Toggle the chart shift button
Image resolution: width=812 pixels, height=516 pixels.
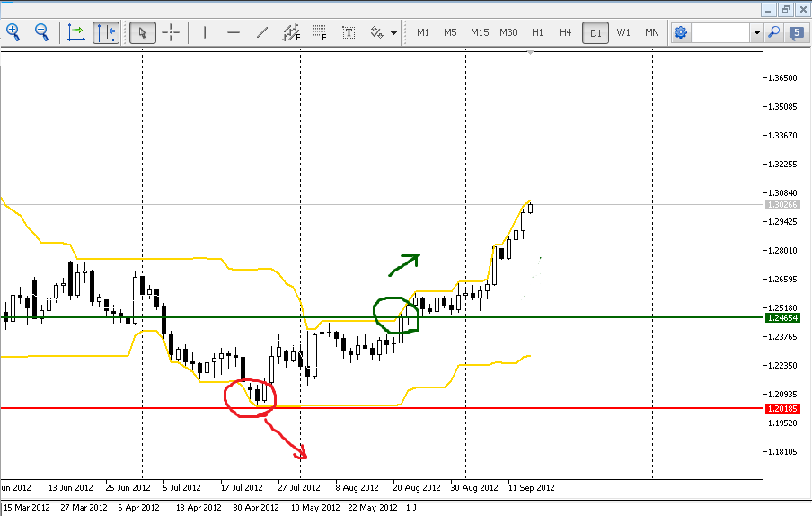click(106, 32)
